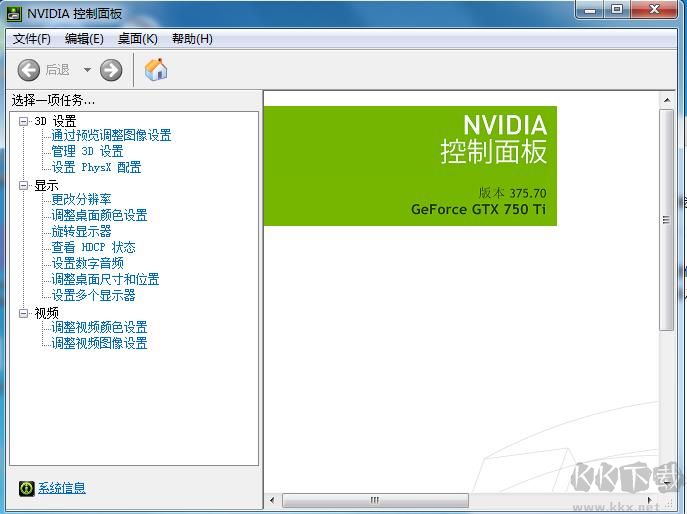The image size is (687, 514).
Task: Select 更改分辨率
Action: pyautogui.click(x=81, y=199)
